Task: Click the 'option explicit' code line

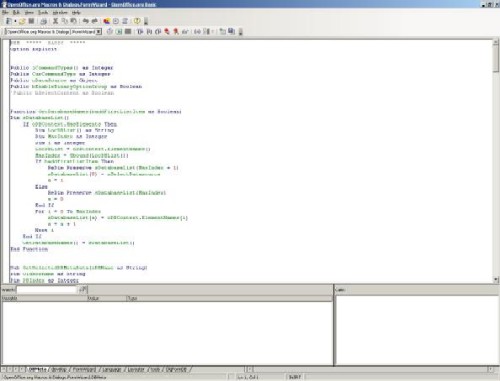Action: [33, 49]
